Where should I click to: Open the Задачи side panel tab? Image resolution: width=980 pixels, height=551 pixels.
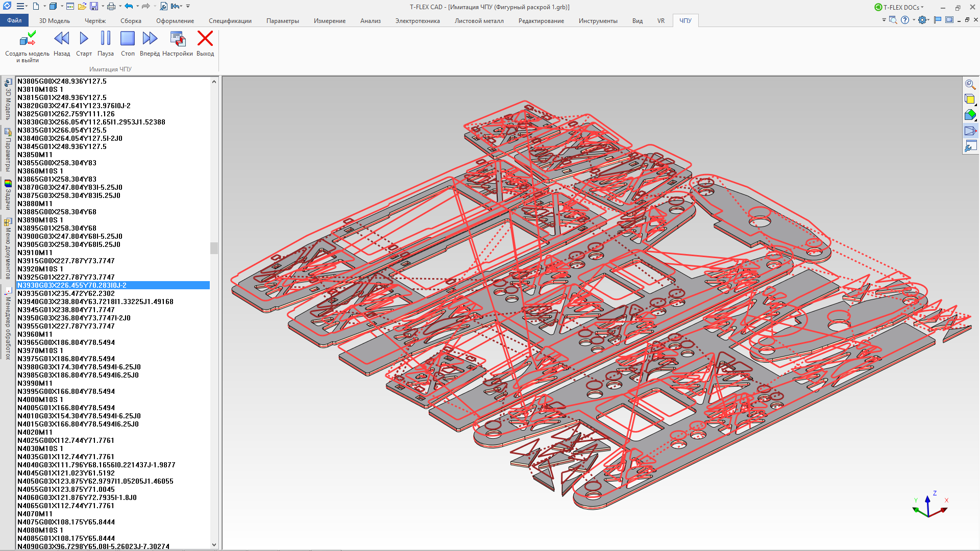pyautogui.click(x=8, y=194)
